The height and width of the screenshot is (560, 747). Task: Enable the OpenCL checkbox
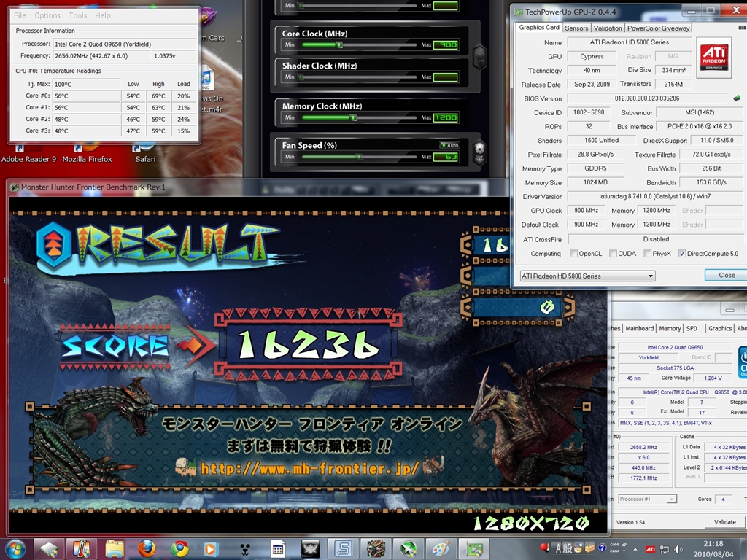(576, 254)
